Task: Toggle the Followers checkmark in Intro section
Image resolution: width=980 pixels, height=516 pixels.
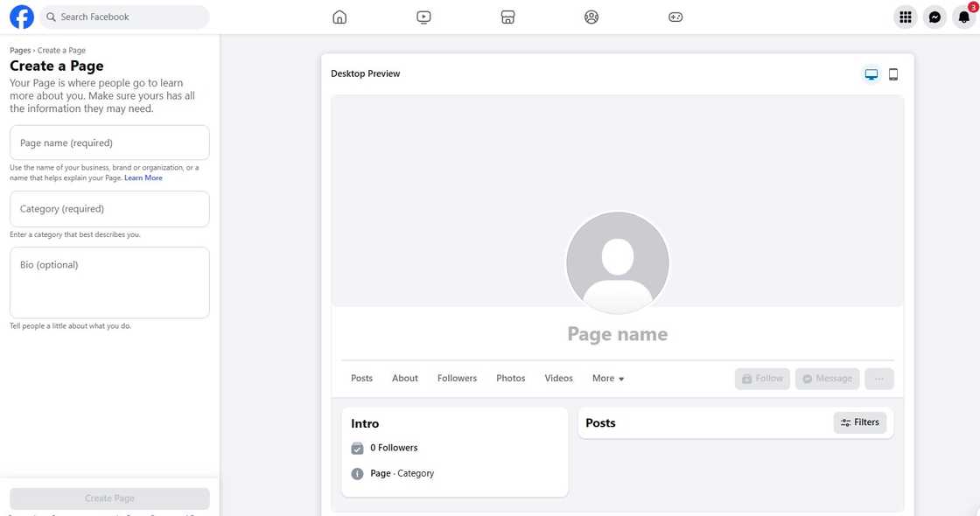Action: click(357, 447)
